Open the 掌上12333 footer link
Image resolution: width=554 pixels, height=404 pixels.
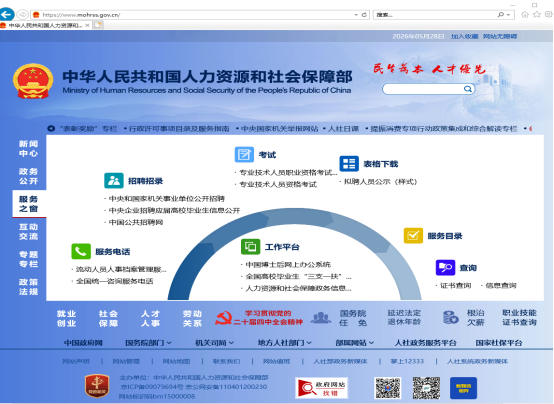pyautogui.click(x=407, y=361)
